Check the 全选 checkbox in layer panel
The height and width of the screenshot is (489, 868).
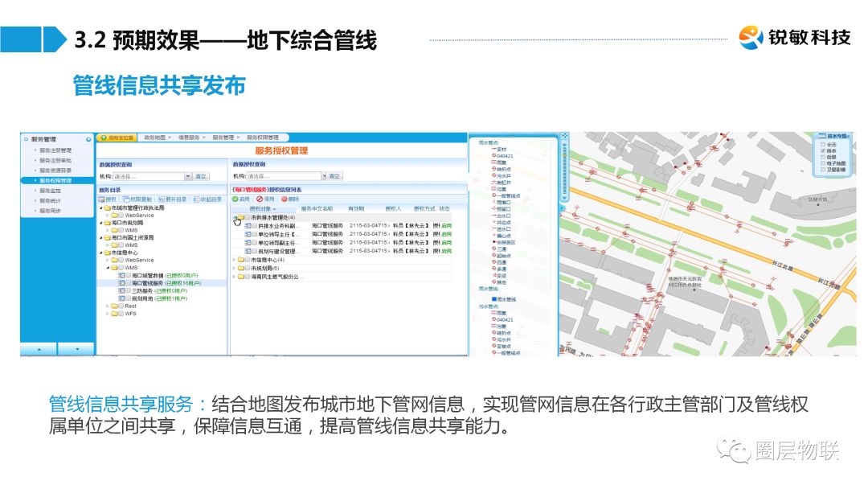click(823, 145)
